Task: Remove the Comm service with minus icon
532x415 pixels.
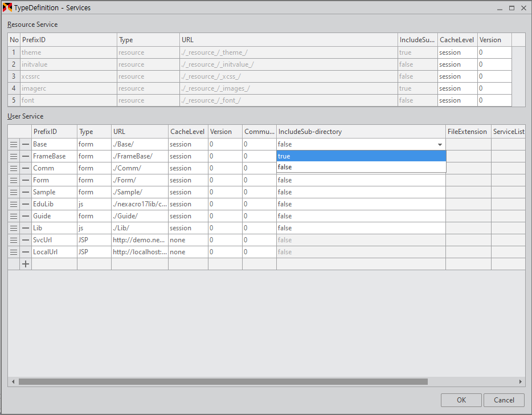Action: (26, 168)
